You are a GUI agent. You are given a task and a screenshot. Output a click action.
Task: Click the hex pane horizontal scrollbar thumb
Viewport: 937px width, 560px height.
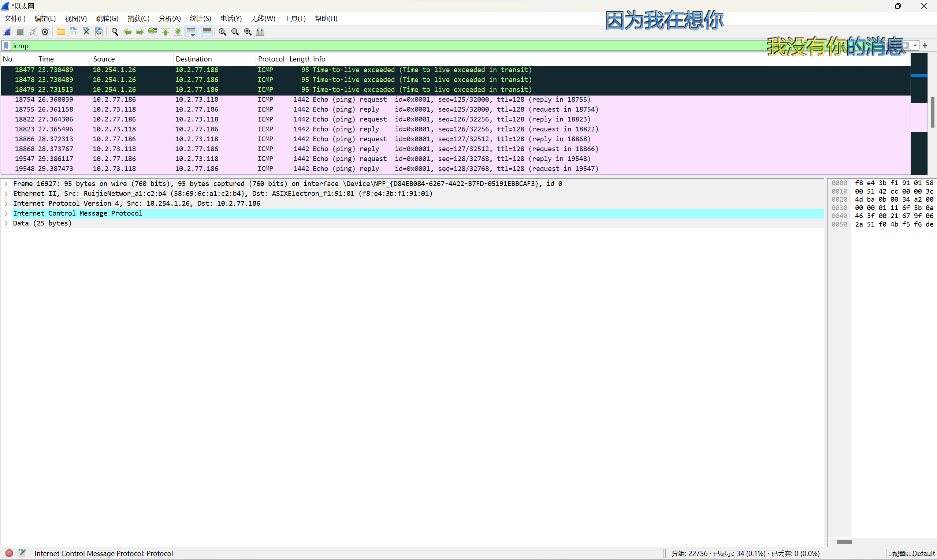(x=844, y=542)
